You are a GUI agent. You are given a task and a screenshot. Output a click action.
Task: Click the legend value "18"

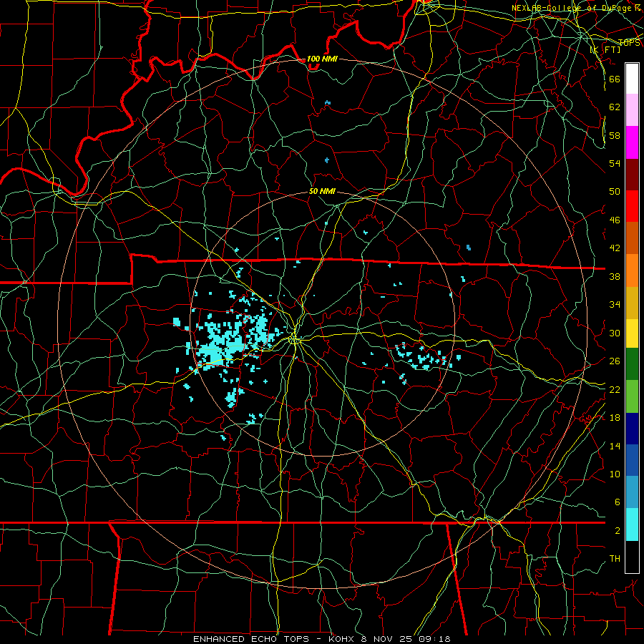pyautogui.click(x=615, y=418)
